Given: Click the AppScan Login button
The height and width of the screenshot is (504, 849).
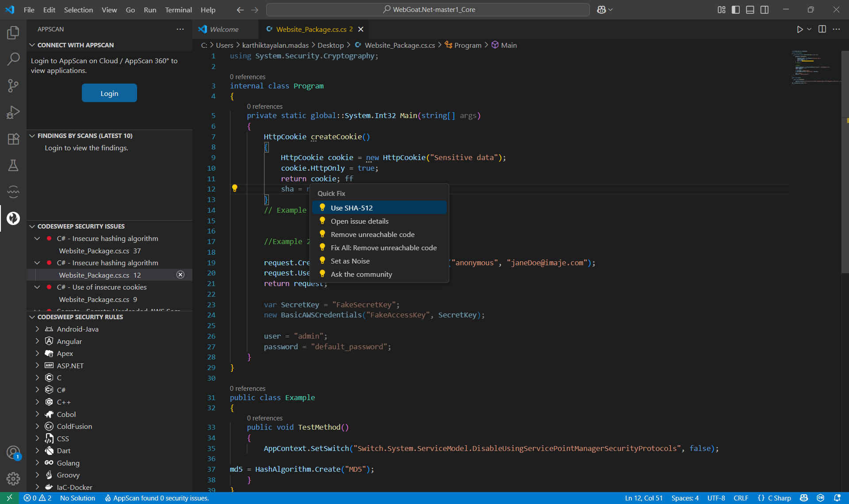Looking at the screenshot, I should (x=109, y=93).
